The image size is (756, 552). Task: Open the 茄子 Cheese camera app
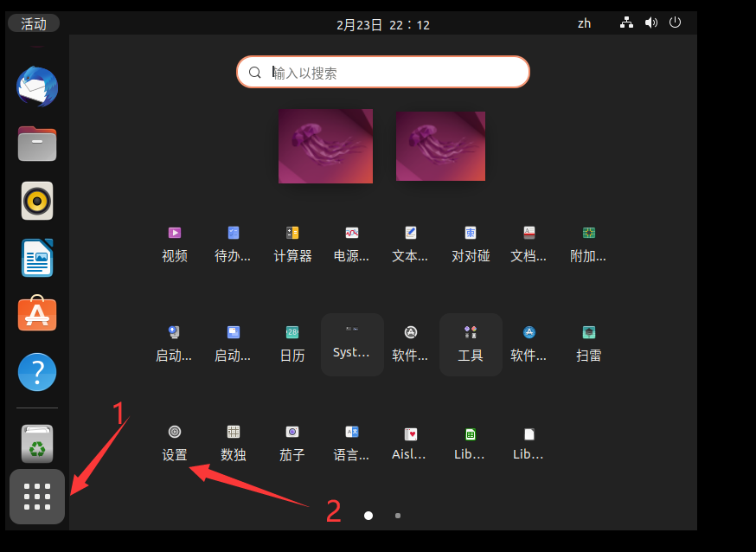point(292,444)
